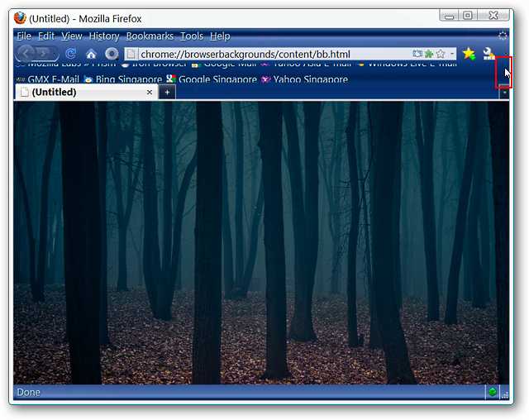The height and width of the screenshot is (420, 529).
Task: Select the (Untitled) tab
Action: click(86, 92)
